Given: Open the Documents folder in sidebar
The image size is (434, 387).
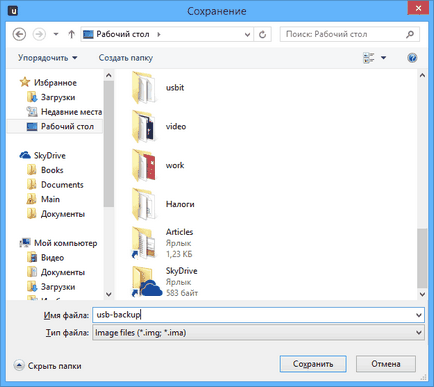Looking at the screenshot, I should [x=62, y=185].
